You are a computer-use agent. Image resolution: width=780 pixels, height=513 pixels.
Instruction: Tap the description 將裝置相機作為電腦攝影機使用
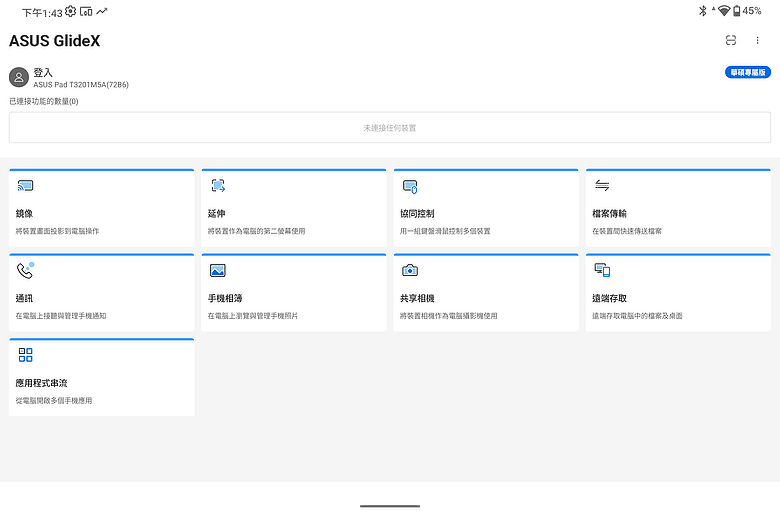click(x=449, y=315)
